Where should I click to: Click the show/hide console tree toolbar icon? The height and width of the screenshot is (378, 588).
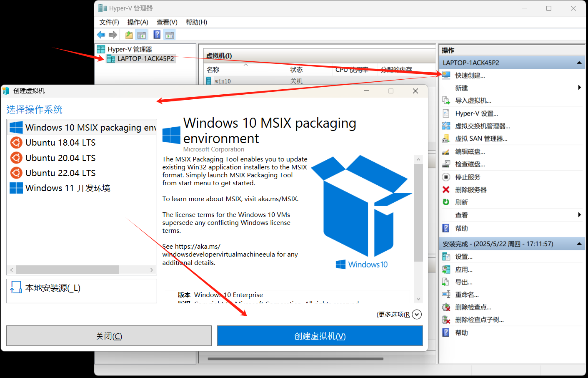(142, 35)
